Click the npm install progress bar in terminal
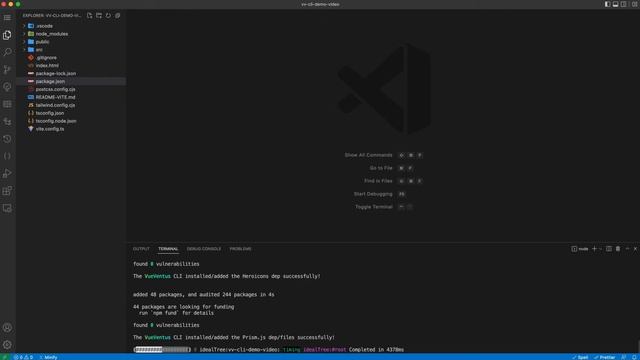This screenshot has height=360, width=640. click(162, 350)
